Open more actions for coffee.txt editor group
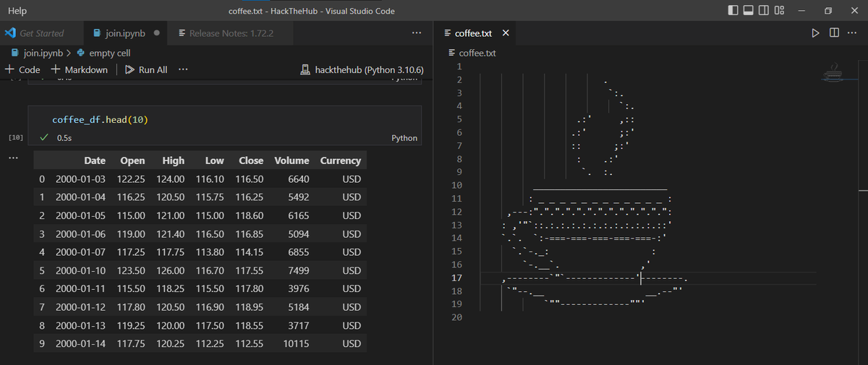The width and height of the screenshot is (868, 365). (851, 33)
